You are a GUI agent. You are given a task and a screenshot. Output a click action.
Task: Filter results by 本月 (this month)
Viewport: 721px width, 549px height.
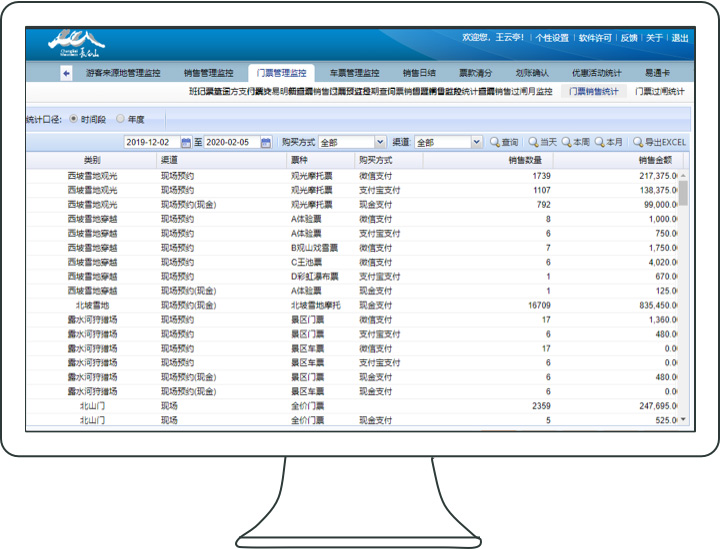609,143
